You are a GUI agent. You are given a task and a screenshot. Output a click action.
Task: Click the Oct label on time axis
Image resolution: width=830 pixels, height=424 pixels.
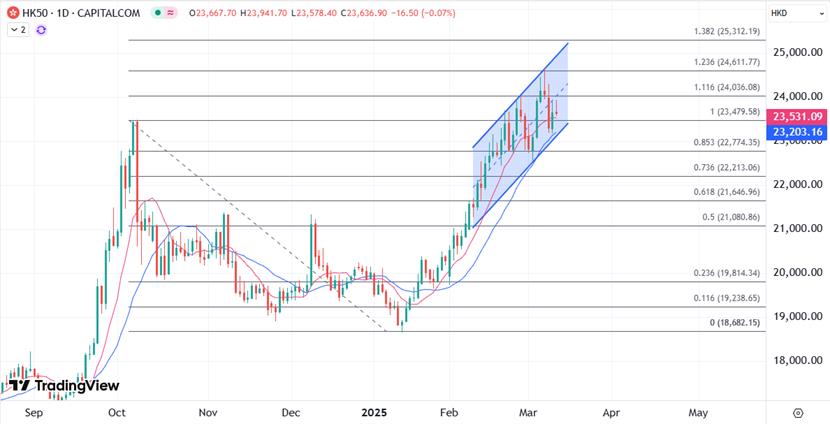coord(116,412)
